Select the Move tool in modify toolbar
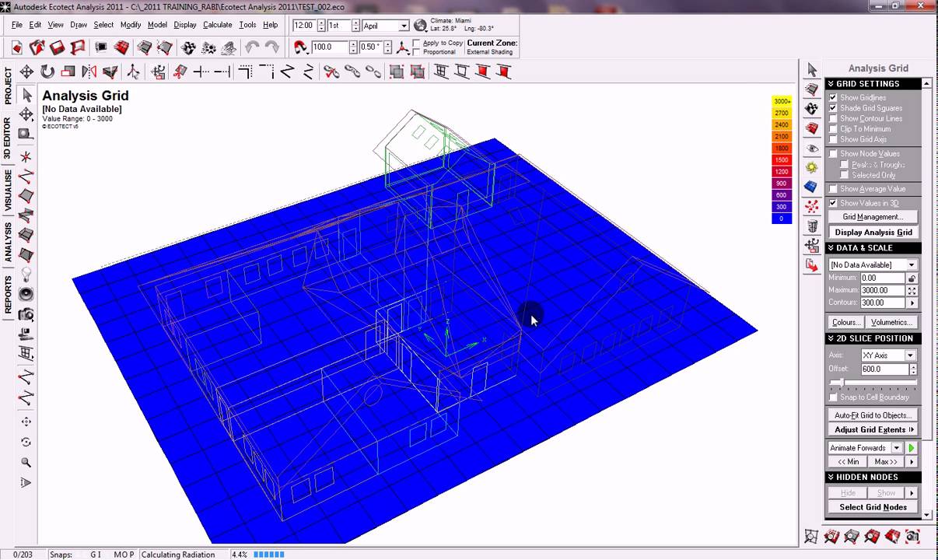938x560 pixels. coord(26,72)
